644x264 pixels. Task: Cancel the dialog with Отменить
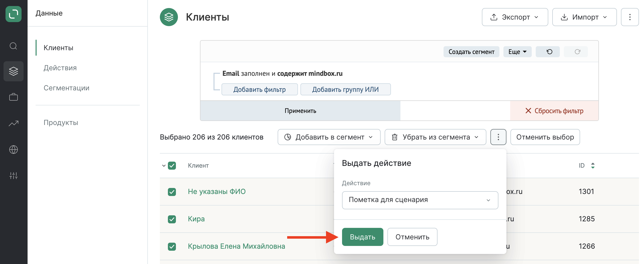point(412,237)
